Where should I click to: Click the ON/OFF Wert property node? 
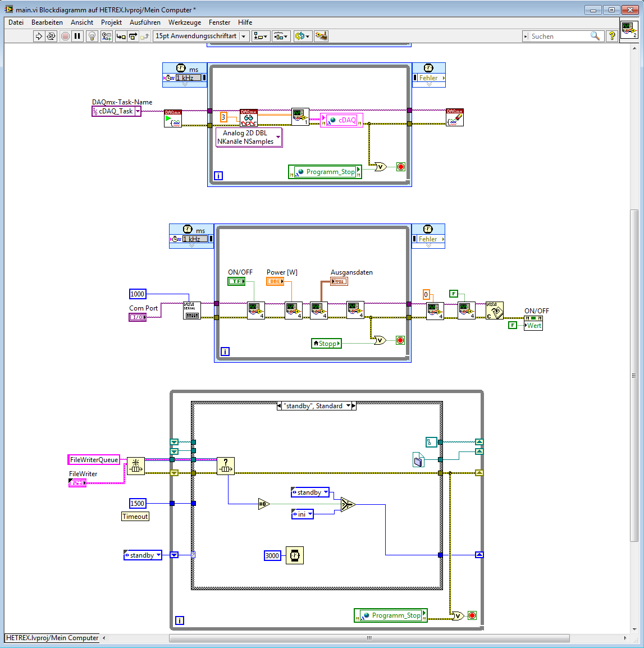click(x=533, y=323)
